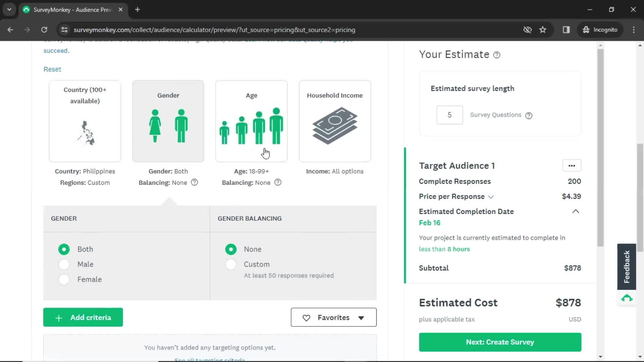The height and width of the screenshot is (362, 644).
Task: Select the Male gender radio button
Action: pyautogui.click(x=64, y=264)
